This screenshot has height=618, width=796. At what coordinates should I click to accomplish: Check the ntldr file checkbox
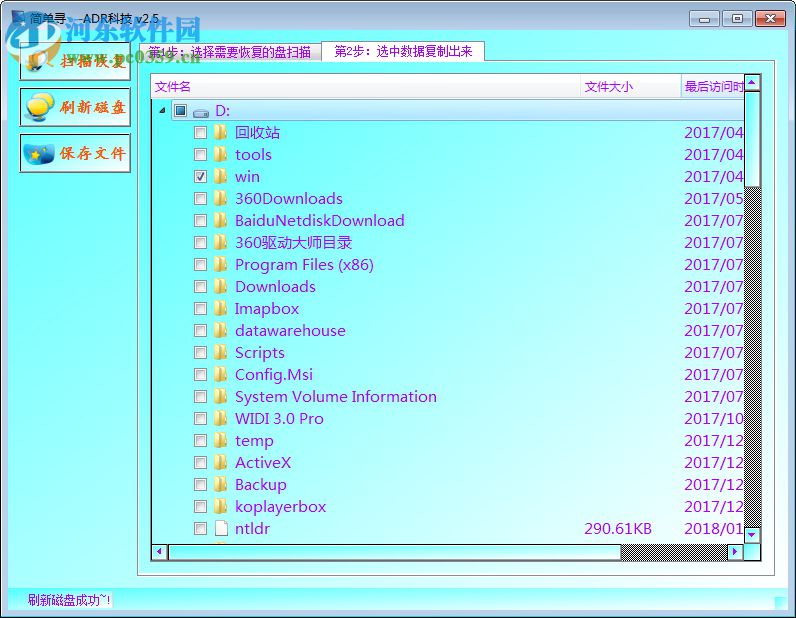click(x=201, y=529)
